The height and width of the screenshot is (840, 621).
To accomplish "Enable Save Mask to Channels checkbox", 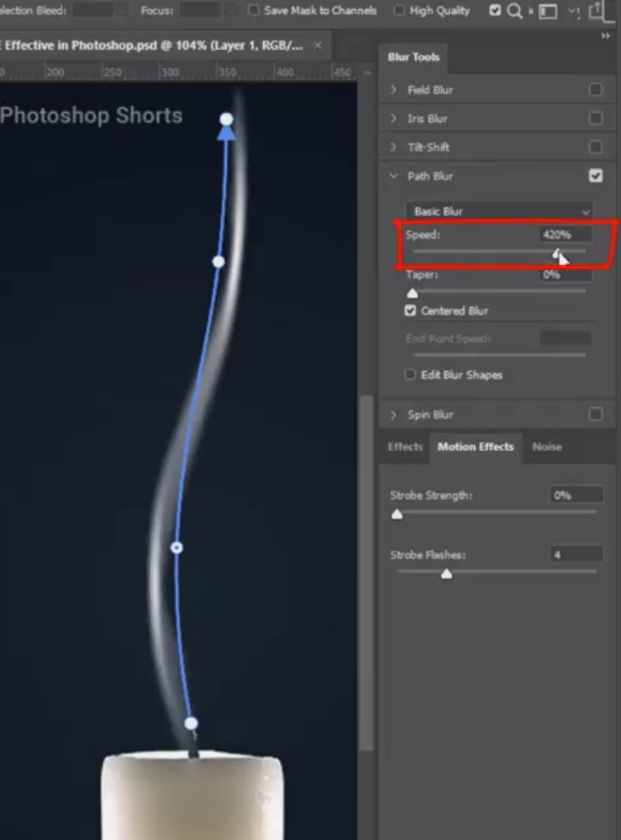I will (254, 10).
